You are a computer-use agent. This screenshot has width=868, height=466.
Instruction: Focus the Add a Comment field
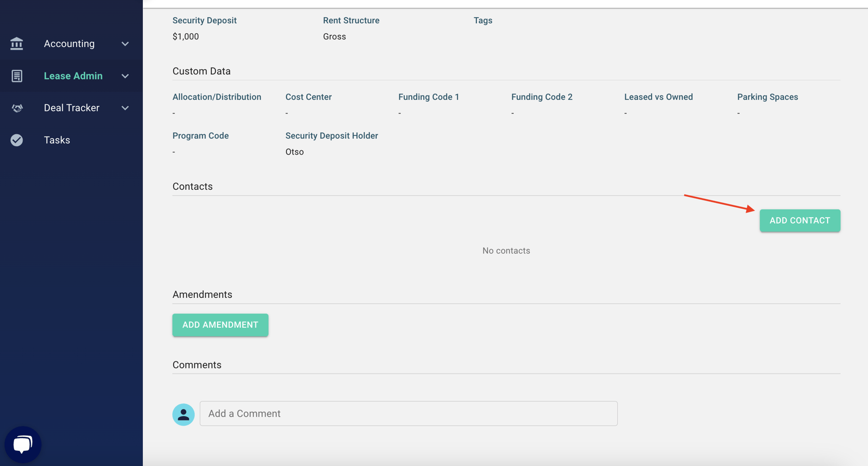[408, 413]
